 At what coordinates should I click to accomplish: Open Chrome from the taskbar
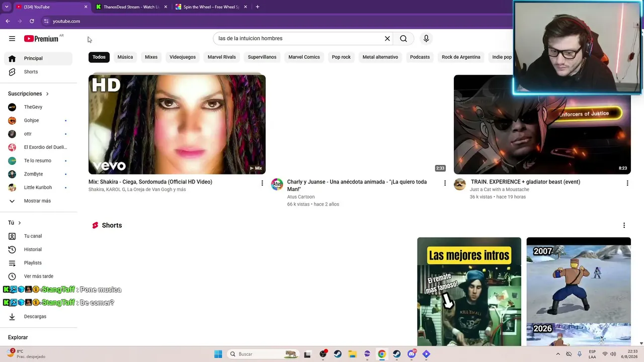382,354
